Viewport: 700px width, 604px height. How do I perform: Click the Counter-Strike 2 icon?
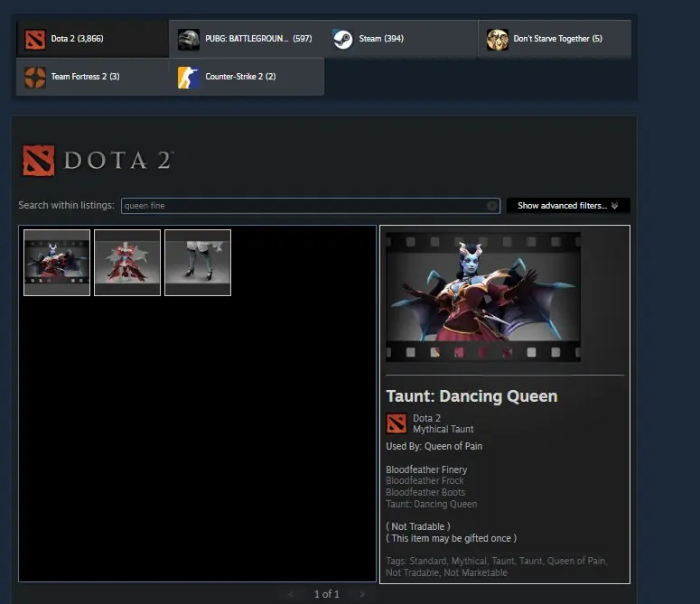pyautogui.click(x=189, y=77)
